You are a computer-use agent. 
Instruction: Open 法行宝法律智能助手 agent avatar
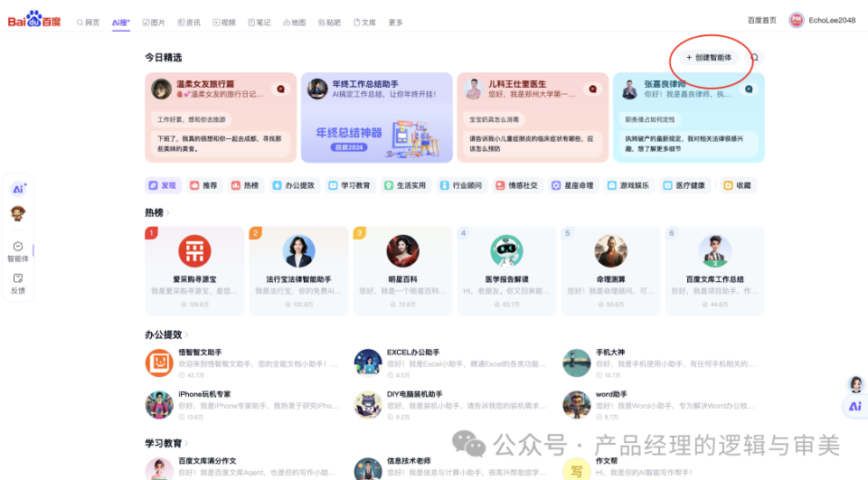point(298,250)
